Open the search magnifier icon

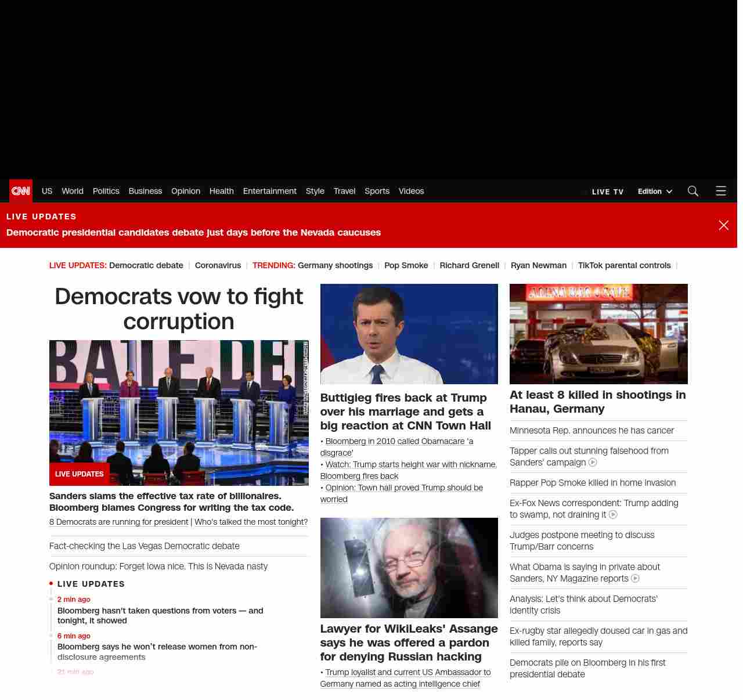click(x=692, y=191)
